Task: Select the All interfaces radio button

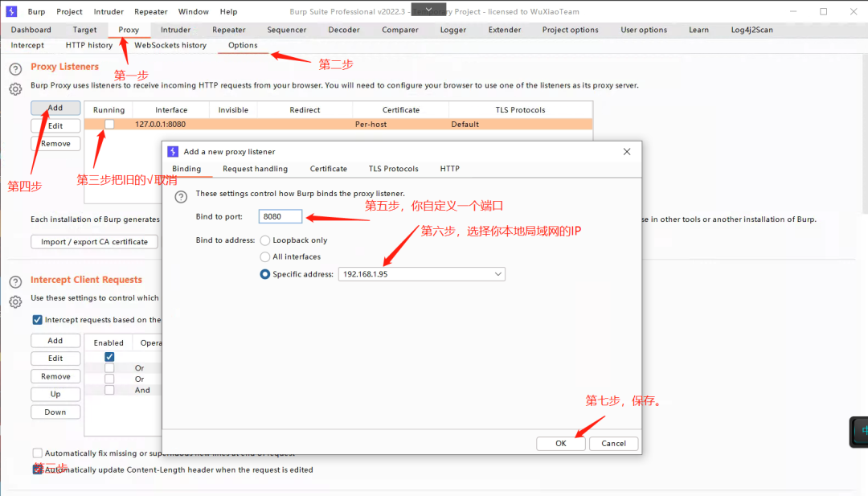Action: 265,257
